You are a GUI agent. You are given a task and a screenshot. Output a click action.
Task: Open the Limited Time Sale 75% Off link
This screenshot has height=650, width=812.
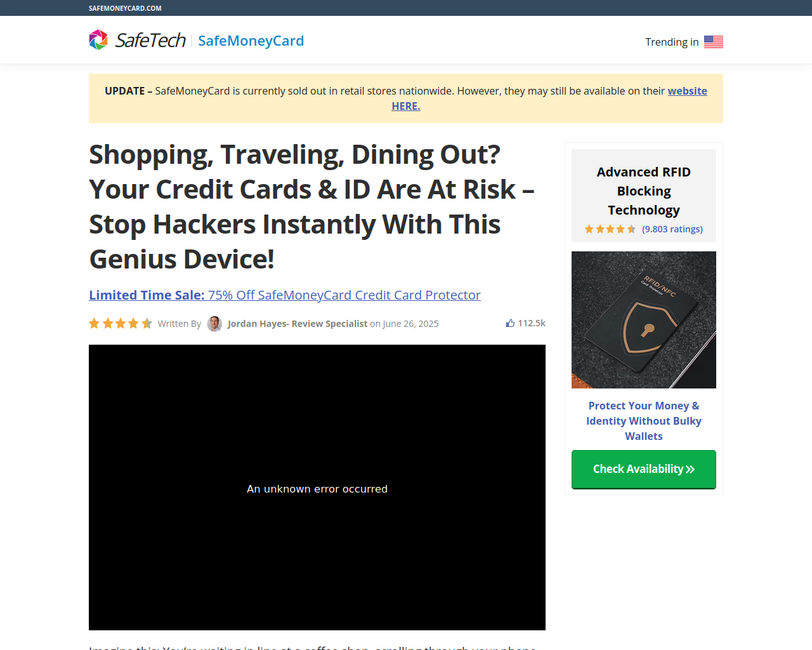(285, 295)
